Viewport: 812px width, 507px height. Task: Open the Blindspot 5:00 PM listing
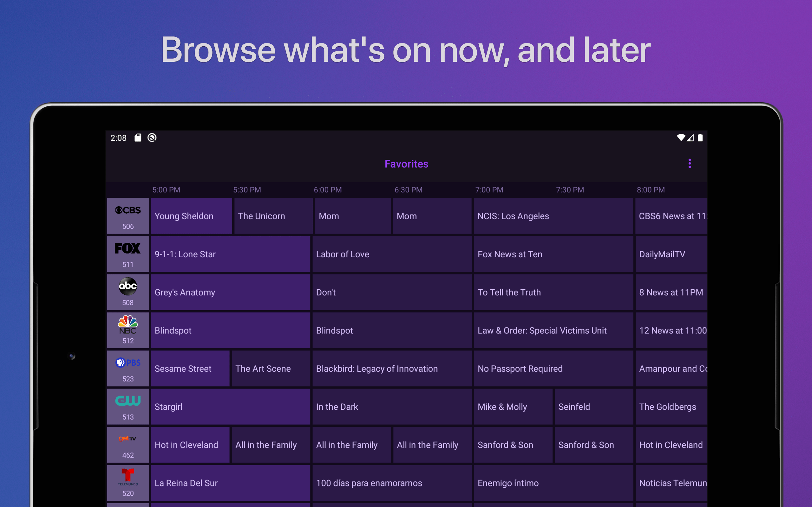coord(231,330)
